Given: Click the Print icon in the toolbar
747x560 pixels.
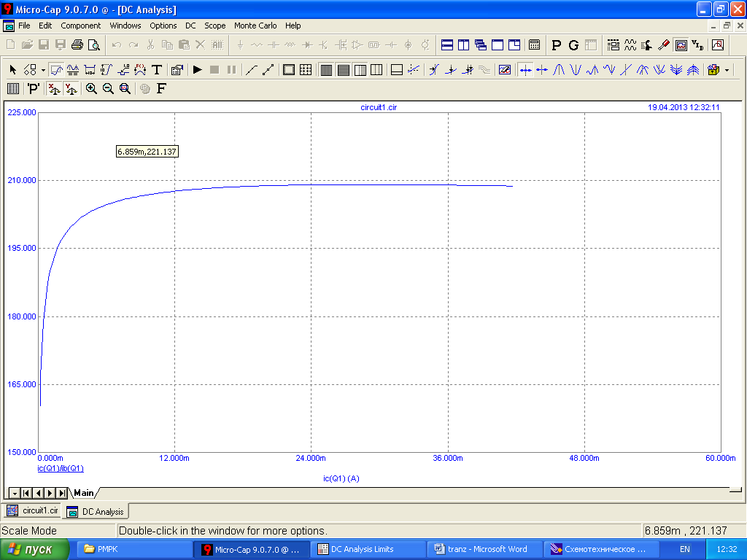Looking at the screenshot, I should pyautogui.click(x=77, y=44).
